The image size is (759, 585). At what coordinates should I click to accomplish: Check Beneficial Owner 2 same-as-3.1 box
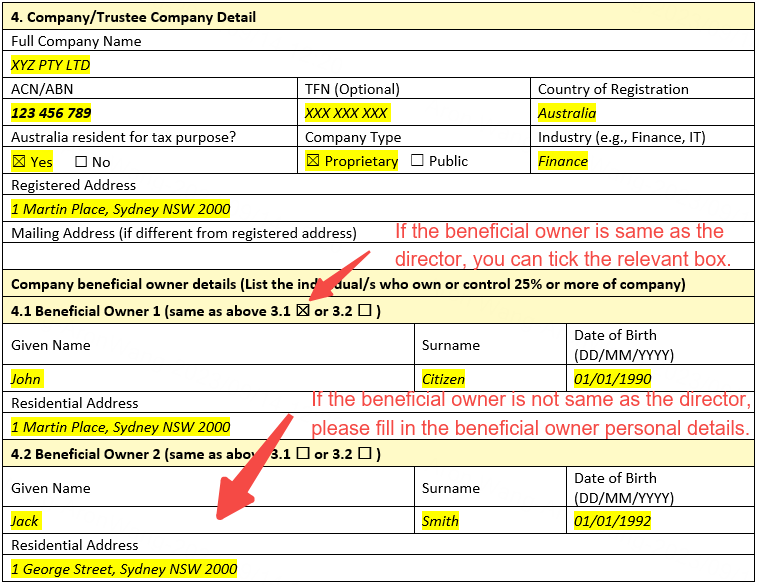[x=303, y=453]
